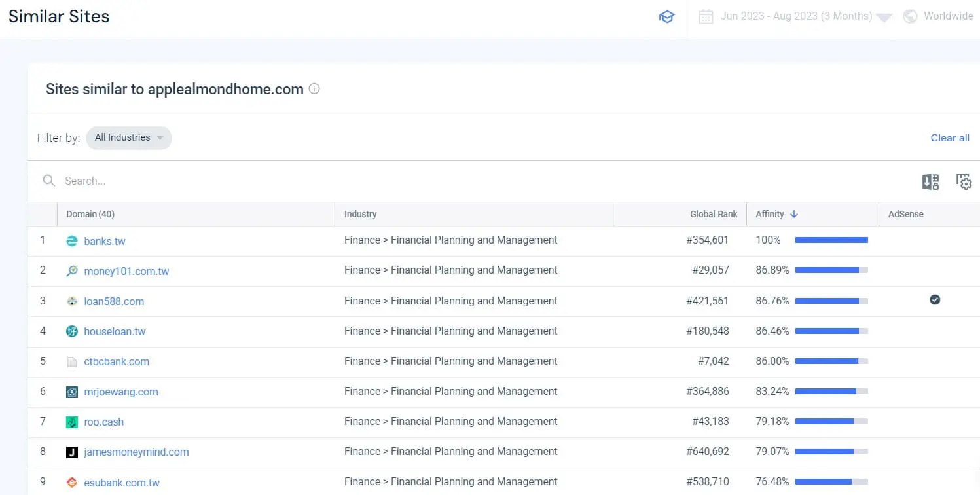Sort by the Global Rank column header
Screen dimensions: 980x495
tap(714, 214)
